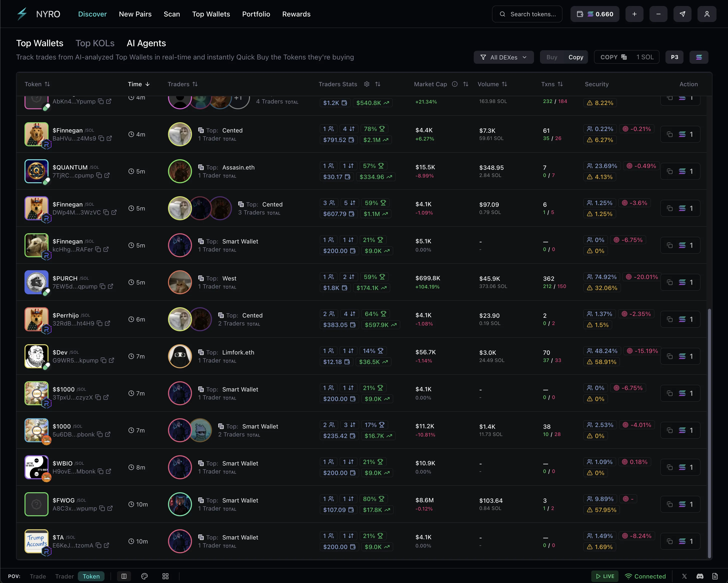This screenshot has height=583, width=728.
Task: Open Traders Stats settings gear
Action: point(366,84)
